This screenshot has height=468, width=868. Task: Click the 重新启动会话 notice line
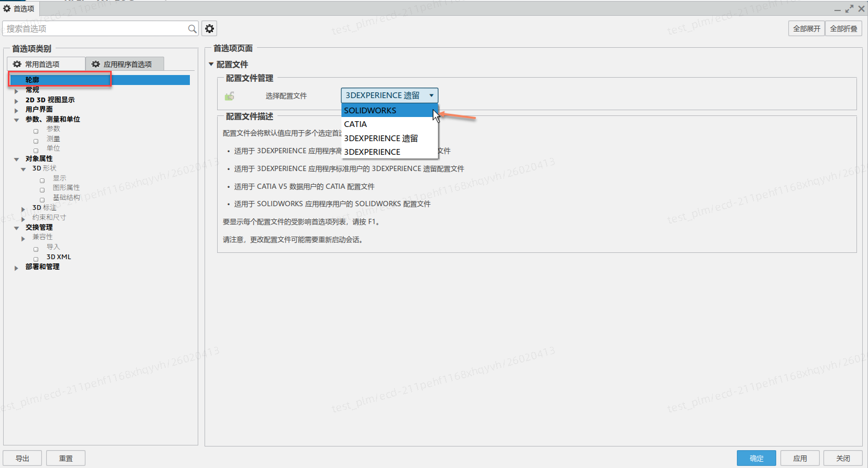[293, 240]
